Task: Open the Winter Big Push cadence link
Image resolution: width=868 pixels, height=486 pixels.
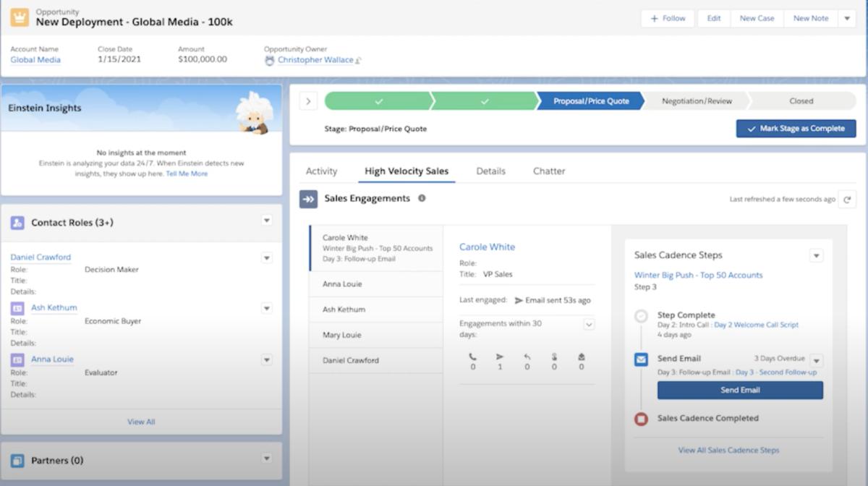Action: (x=699, y=276)
